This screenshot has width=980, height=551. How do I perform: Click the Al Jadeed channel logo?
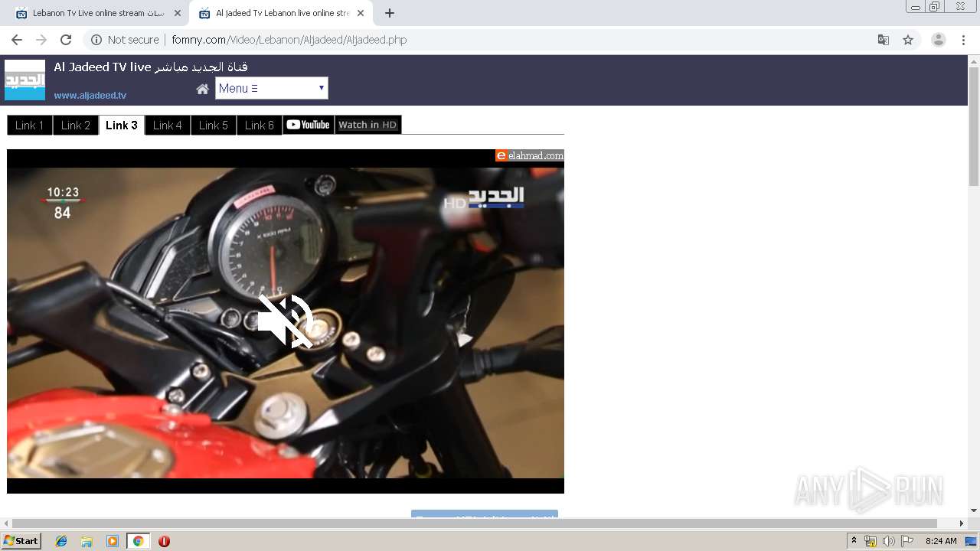click(24, 80)
